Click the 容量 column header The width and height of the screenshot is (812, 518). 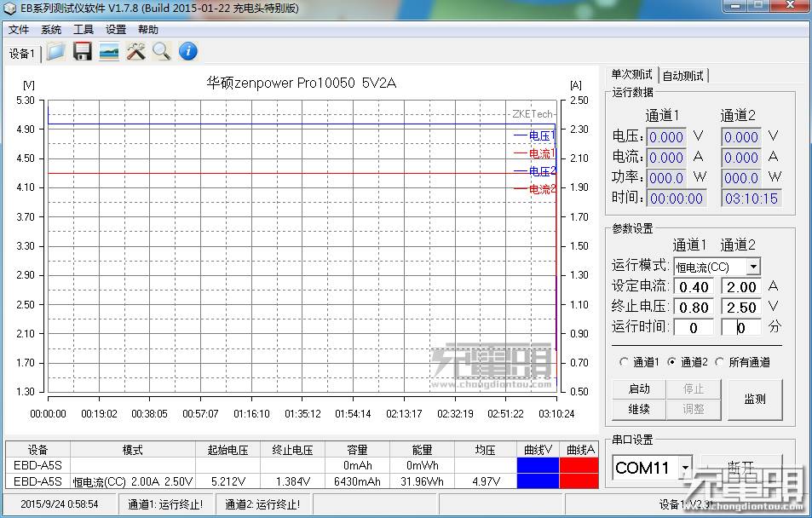[x=357, y=450]
